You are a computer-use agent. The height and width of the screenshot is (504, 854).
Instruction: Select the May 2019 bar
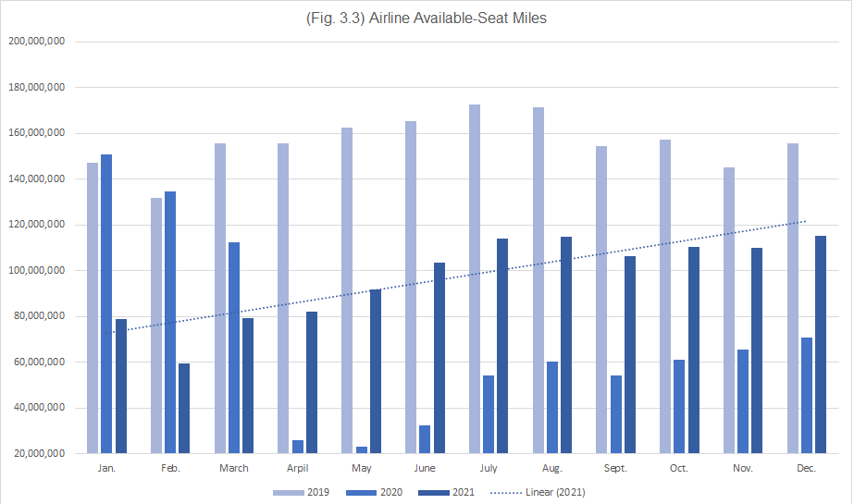point(347,290)
